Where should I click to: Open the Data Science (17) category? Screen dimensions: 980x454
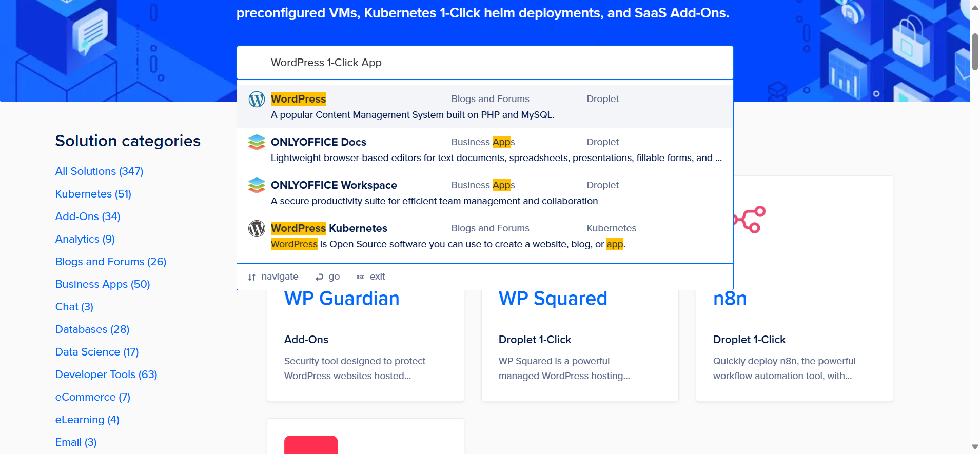tap(97, 352)
